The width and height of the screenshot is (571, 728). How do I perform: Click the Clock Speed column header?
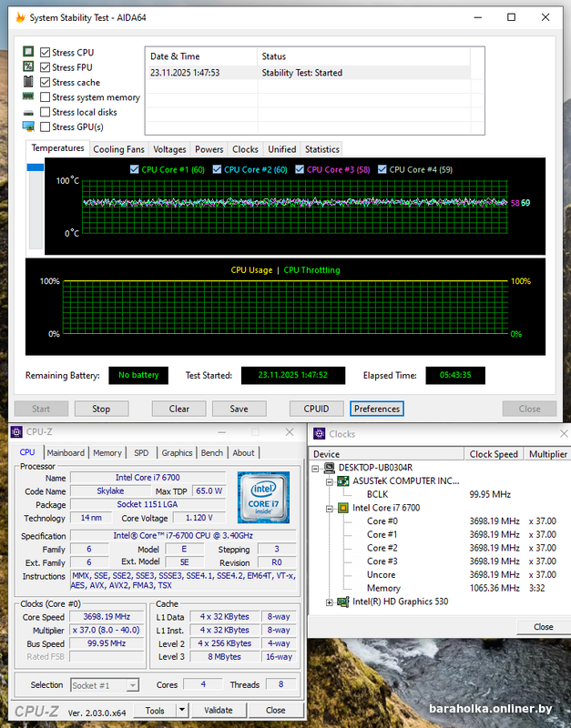coord(494,454)
